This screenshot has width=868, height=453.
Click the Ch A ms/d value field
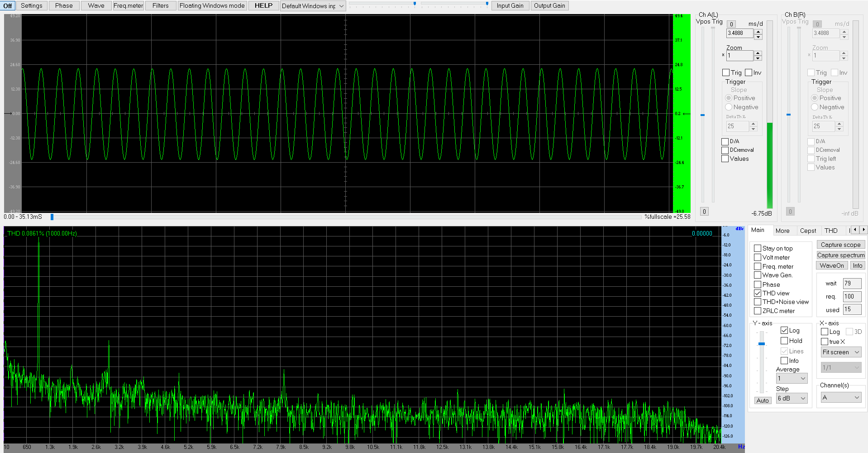coord(740,33)
